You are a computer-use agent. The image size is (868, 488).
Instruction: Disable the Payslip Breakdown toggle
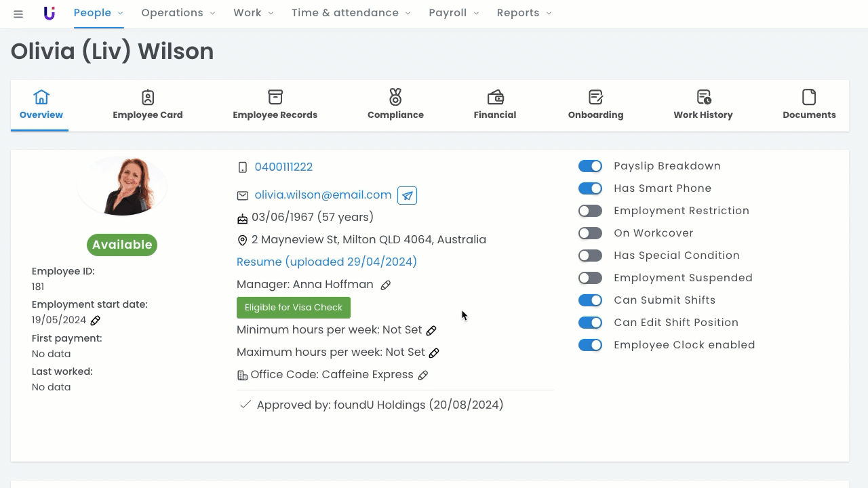(590, 166)
